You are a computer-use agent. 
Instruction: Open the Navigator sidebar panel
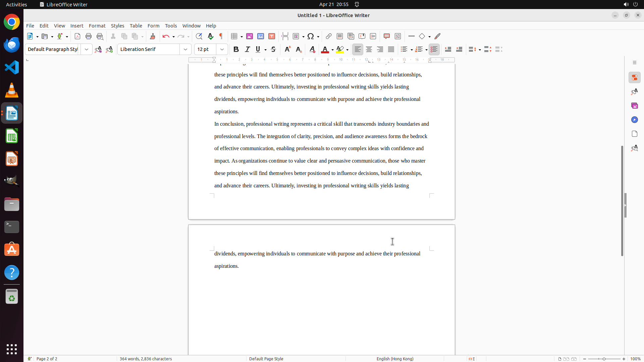click(x=634, y=120)
